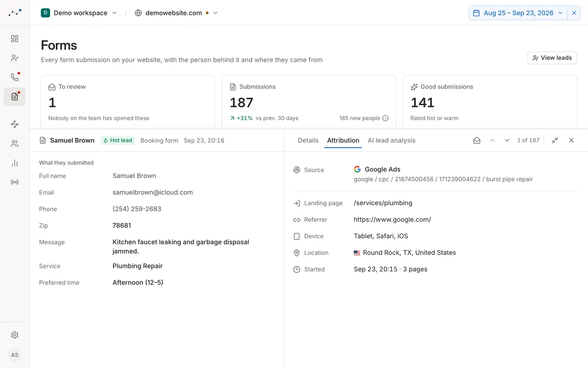This screenshot has width=588, height=368.
Task: Click the Referrer link icon
Action: [x=297, y=219]
